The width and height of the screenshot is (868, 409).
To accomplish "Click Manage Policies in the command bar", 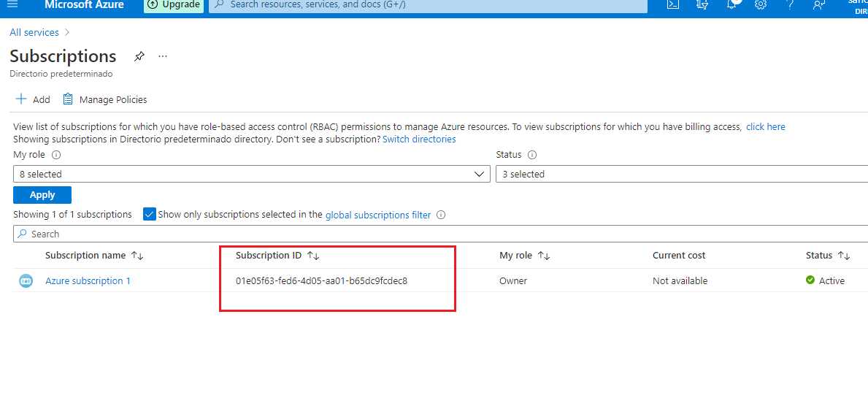I will click(104, 99).
